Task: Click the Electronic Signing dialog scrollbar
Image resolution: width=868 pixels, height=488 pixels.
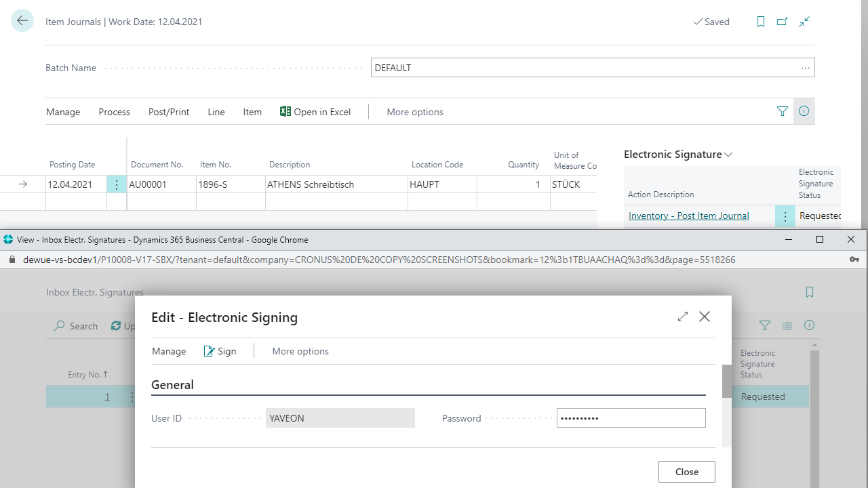Action: 727,381
